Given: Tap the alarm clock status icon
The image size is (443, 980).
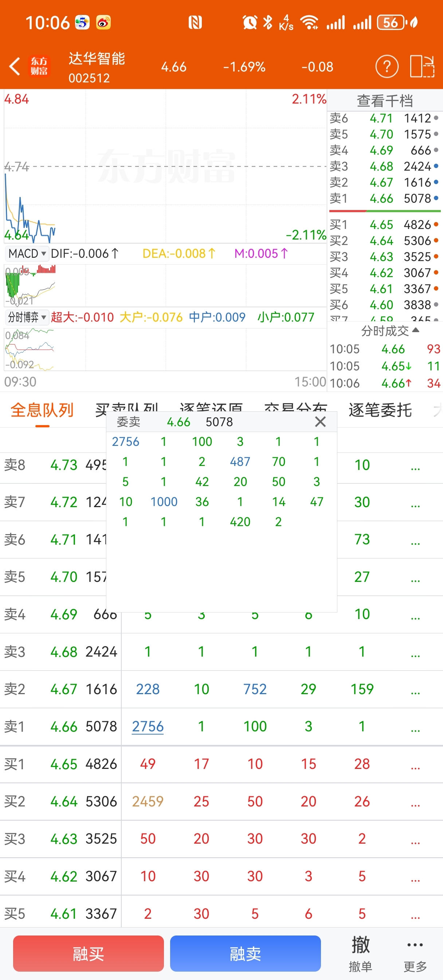Looking at the screenshot, I should (x=250, y=23).
